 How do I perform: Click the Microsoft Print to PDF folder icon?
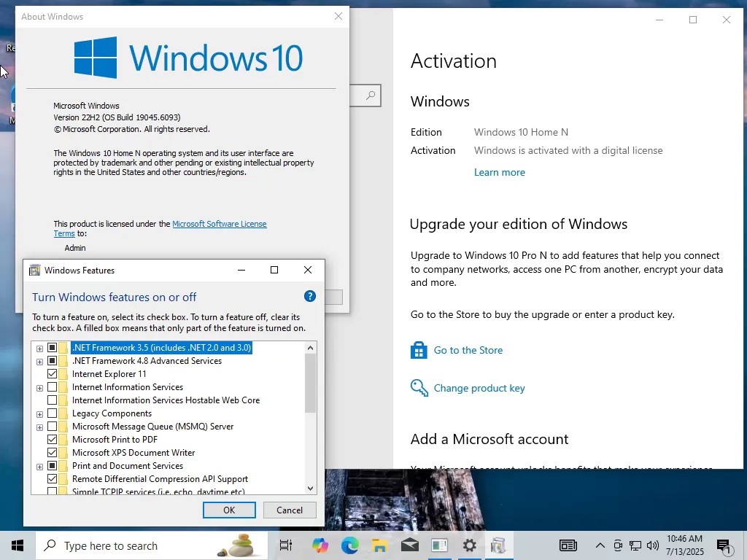click(63, 440)
